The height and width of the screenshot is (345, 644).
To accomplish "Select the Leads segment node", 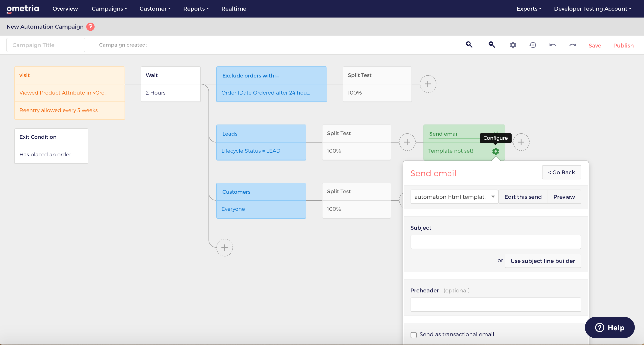I will click(x=261, y=142).
